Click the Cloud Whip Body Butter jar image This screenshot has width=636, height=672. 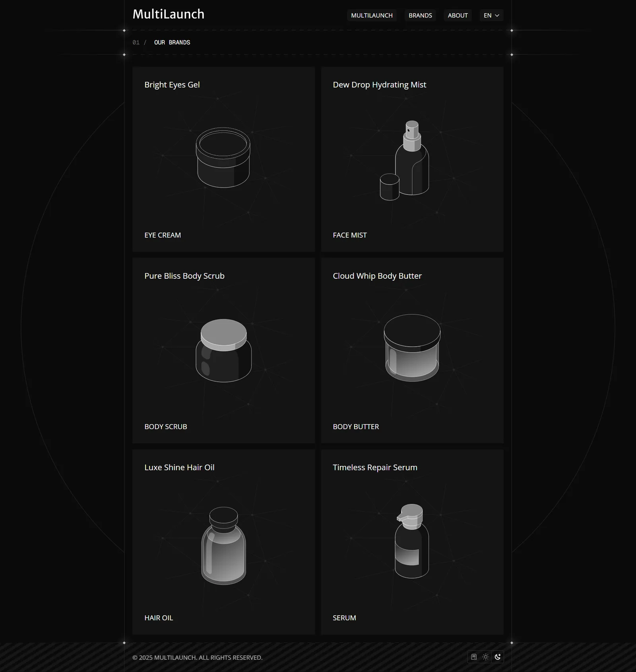point(412,348)
